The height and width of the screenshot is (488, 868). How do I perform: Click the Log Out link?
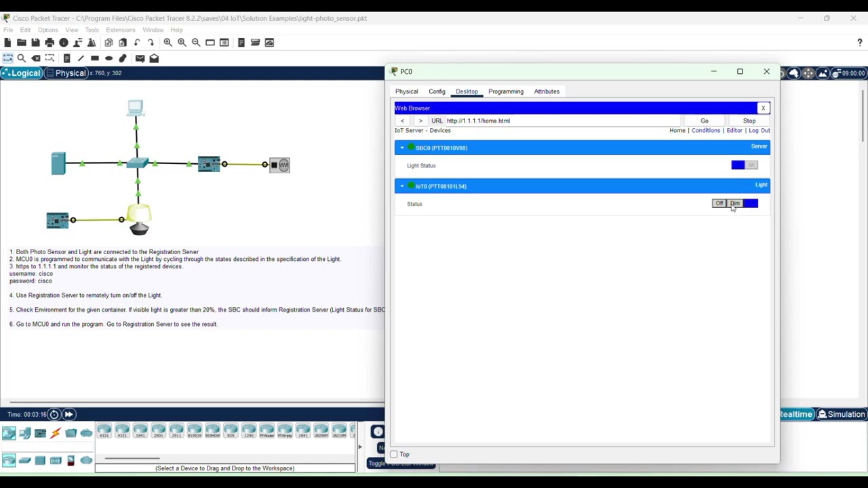point(759,130)
